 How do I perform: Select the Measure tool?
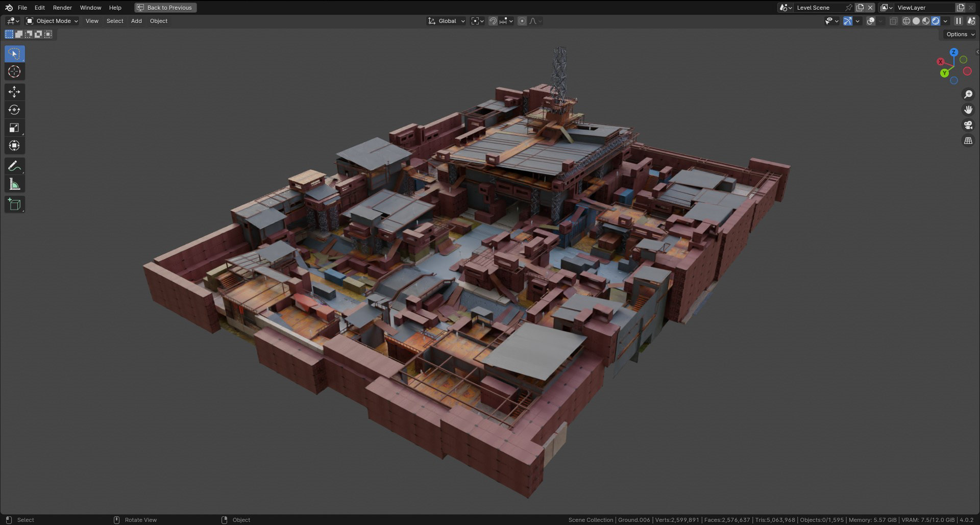click(14, 184)
